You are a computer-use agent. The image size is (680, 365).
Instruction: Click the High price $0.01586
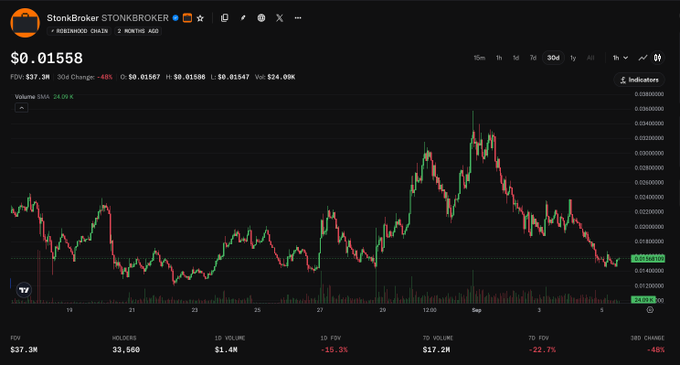coord(189,77)
